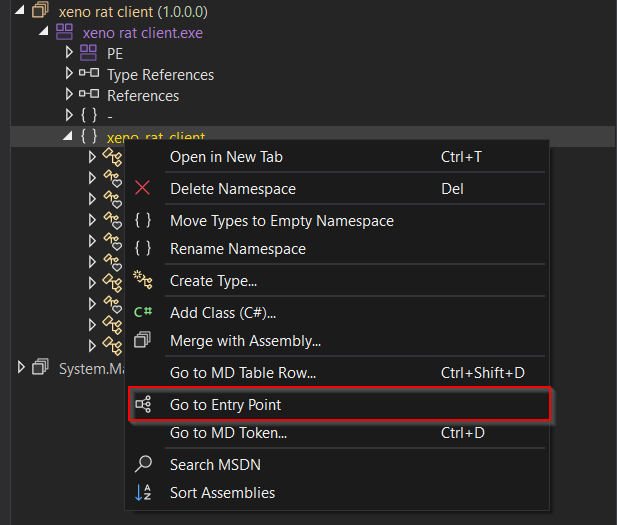The height and width of the screenshot is (525, 617).
Task: Click the Rename Namespace braces icon
Action: point(143,248)
